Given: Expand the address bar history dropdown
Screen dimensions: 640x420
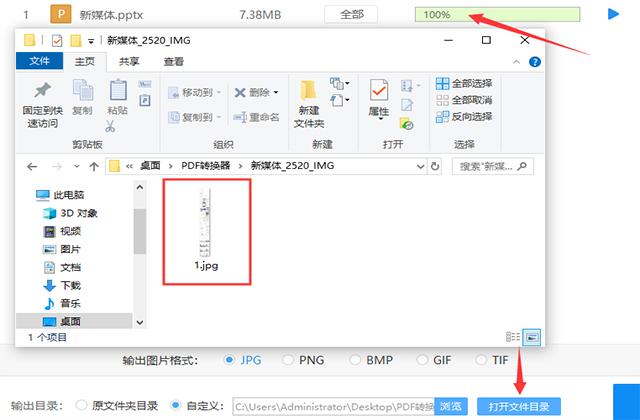Looking at the screenshot, I should [x=420, y=166].
